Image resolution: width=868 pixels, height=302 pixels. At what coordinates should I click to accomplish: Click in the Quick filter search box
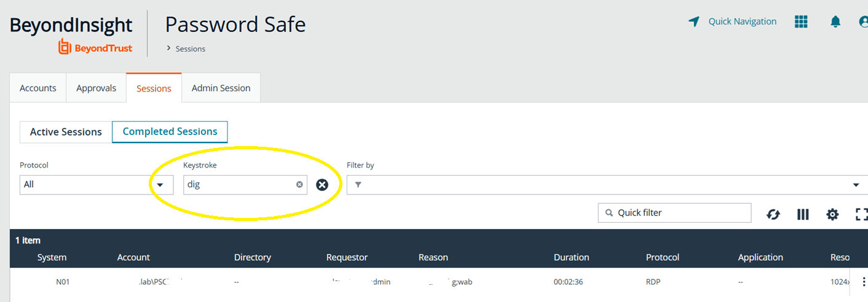[674, 213]
